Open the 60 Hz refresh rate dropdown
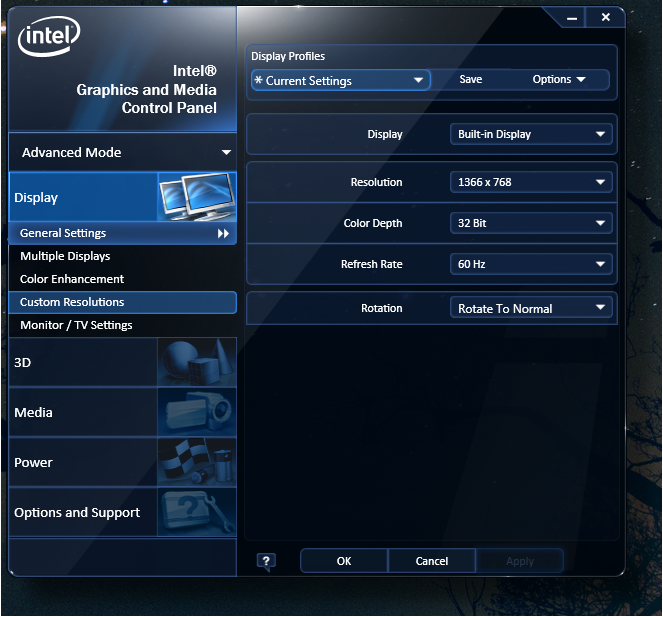The image size is (663, 617). pyautogui.click(x=531, y=264)
